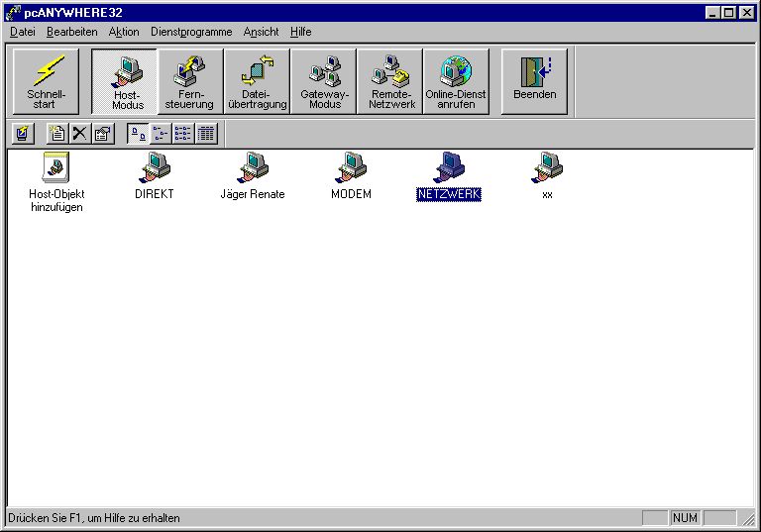
Task: Minimize the pcANYWHERE32 window
Action: click(712, 13)
